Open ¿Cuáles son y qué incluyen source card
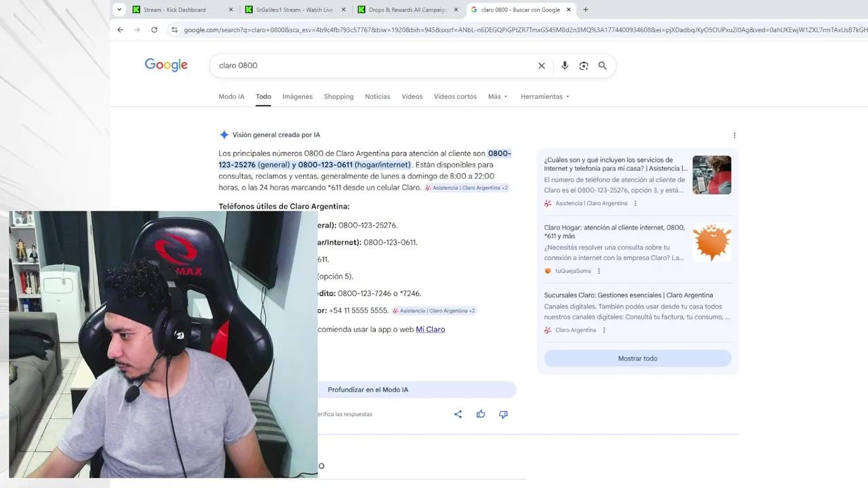 click(616, 164)
